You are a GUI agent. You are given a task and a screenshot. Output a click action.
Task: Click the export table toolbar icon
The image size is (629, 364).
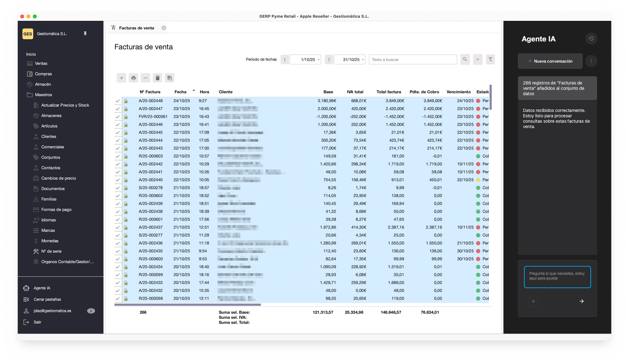(170, 78)
